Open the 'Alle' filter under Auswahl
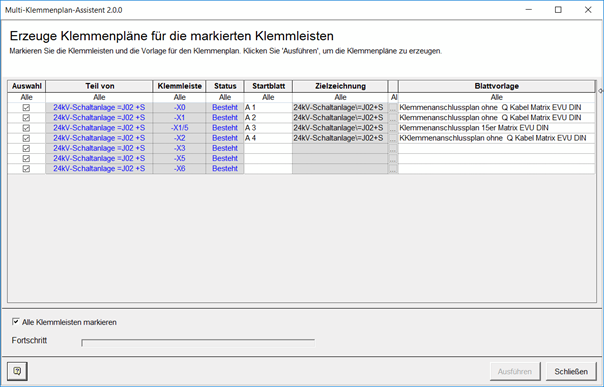604x387 pixels. click(27, 97)
